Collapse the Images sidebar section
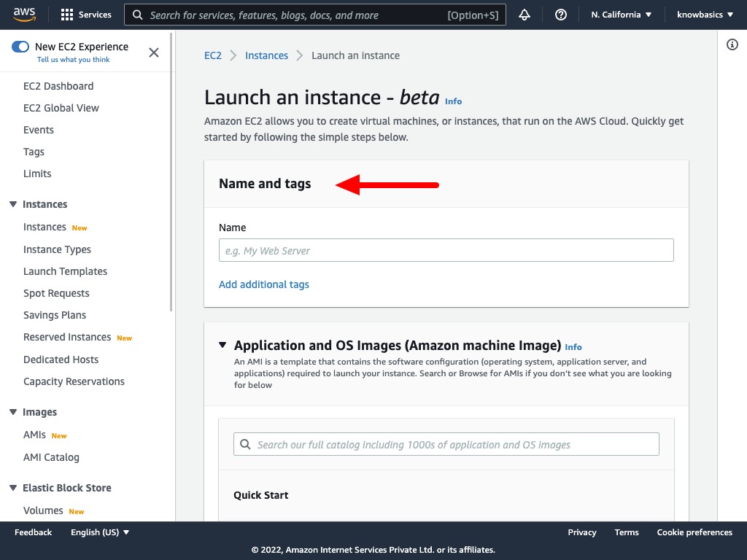Screen dimensions: 747x560 point(13,412)
